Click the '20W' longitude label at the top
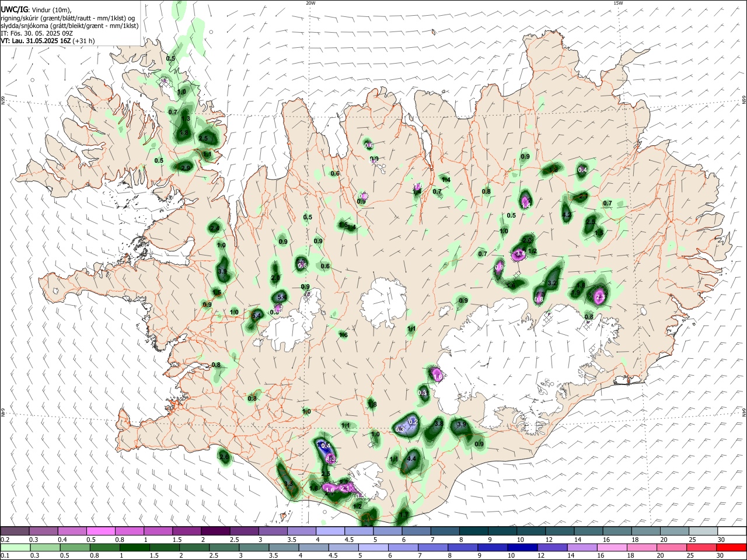This screenshot has height=560, width=747. 310,3
